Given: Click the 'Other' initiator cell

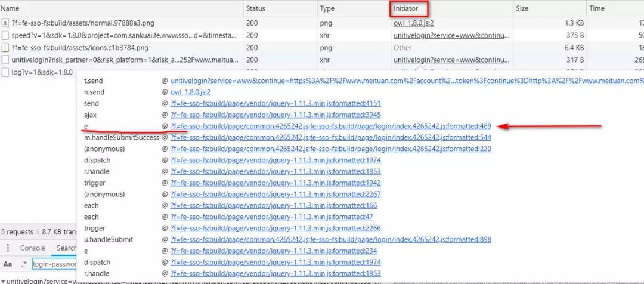Looking at the screenshot, I should 402,48.
